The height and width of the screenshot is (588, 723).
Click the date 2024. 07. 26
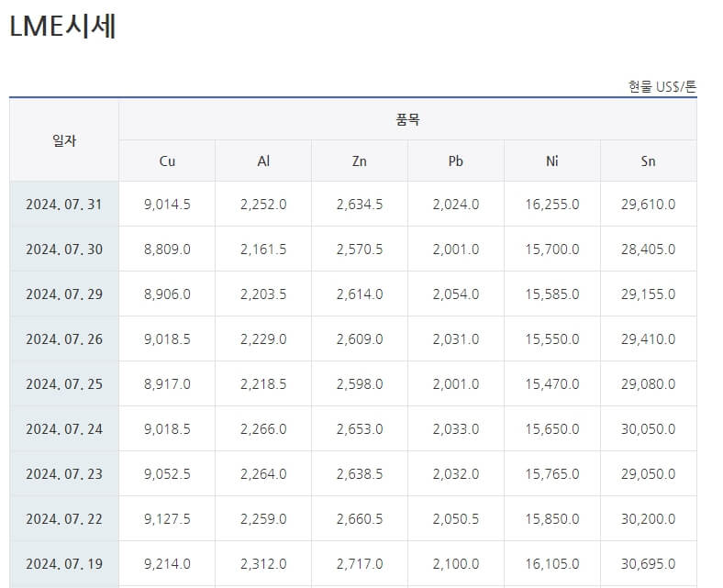click(64, 339)
